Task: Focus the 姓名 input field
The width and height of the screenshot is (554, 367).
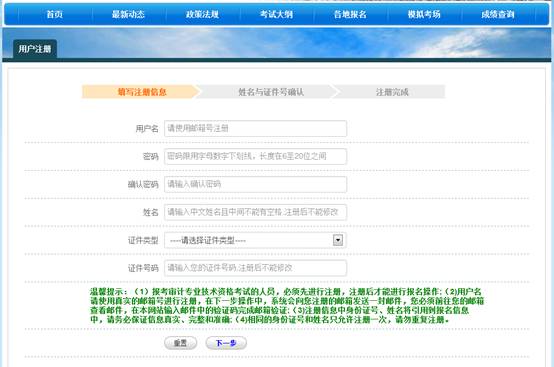Action: pyautogui.click(x=255, y=212)
